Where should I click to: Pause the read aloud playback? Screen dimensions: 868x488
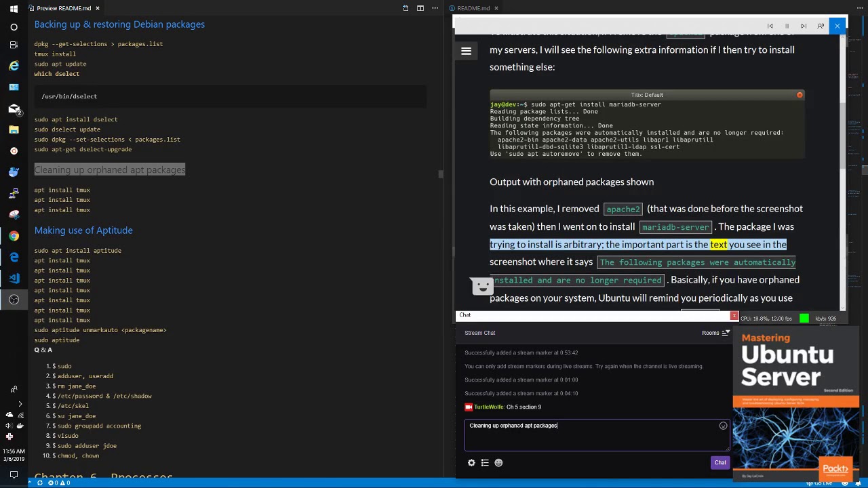[787, 26]
